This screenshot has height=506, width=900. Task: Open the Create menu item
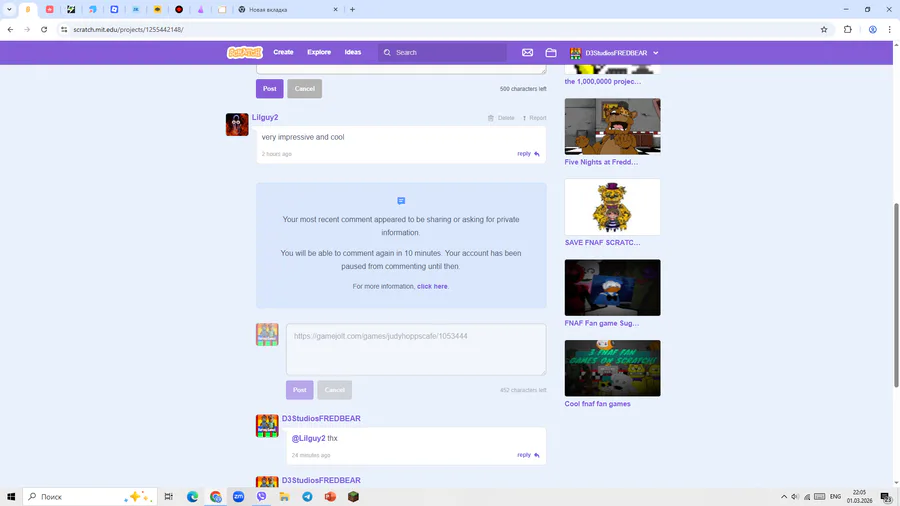(284, 52)
